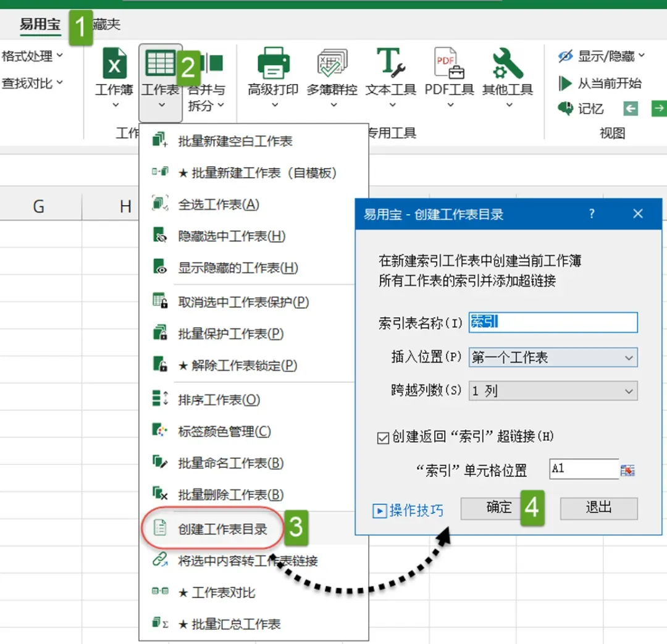Click the dialog help question mark
Screen dimensions: 667x644
coord(592,214)
